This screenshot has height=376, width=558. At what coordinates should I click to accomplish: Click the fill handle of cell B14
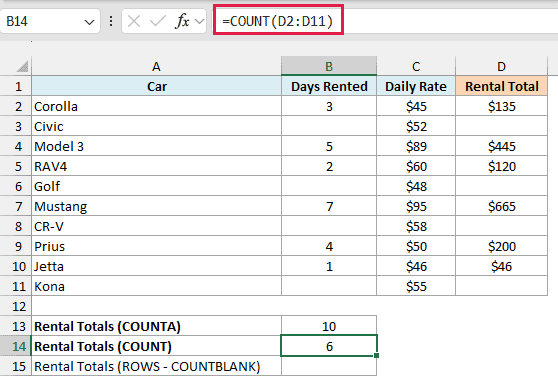tap(377, 355)
